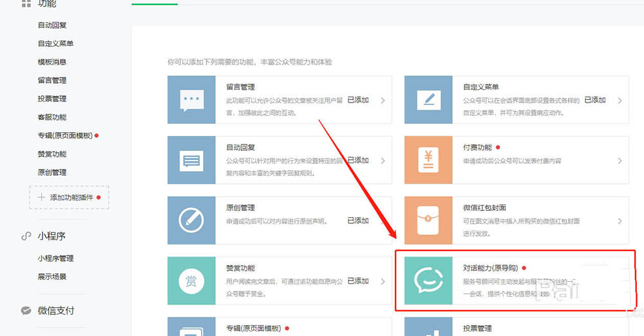Open the 自定义菜单 card title
The image size is (644, 336).
[x=481, y=87]
